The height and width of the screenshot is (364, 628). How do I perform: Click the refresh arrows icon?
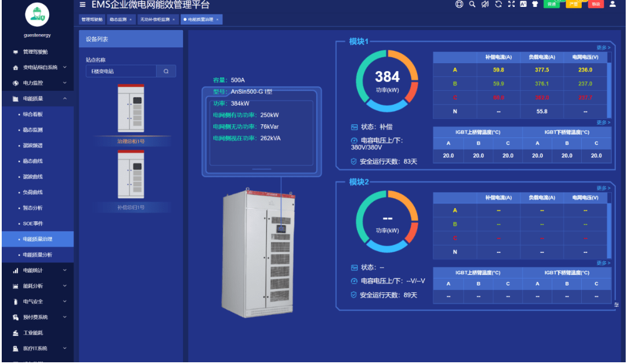point(498,5)
